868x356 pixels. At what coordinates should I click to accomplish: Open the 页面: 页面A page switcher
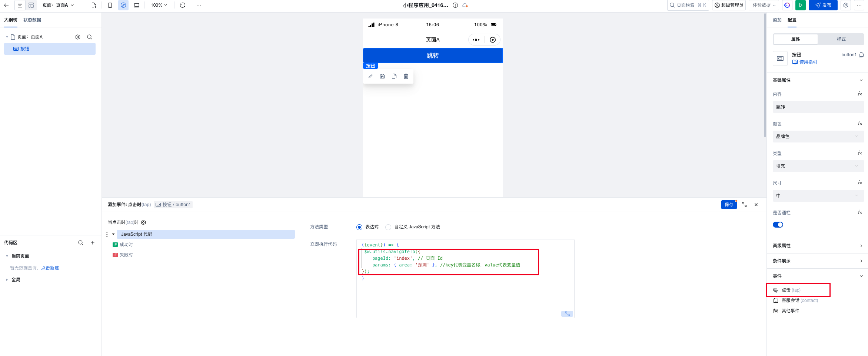point(58,5)
